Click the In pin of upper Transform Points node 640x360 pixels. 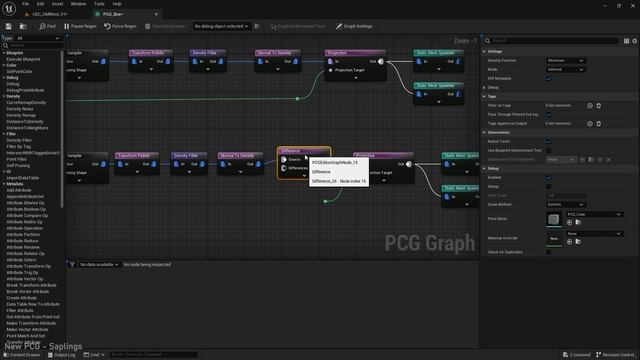click(134, 61)
